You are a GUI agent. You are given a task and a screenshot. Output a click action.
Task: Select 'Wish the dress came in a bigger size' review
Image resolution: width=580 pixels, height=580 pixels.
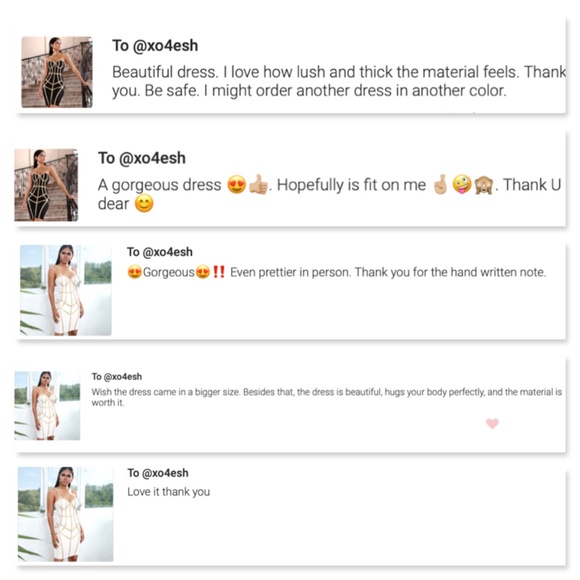[327, 397]
